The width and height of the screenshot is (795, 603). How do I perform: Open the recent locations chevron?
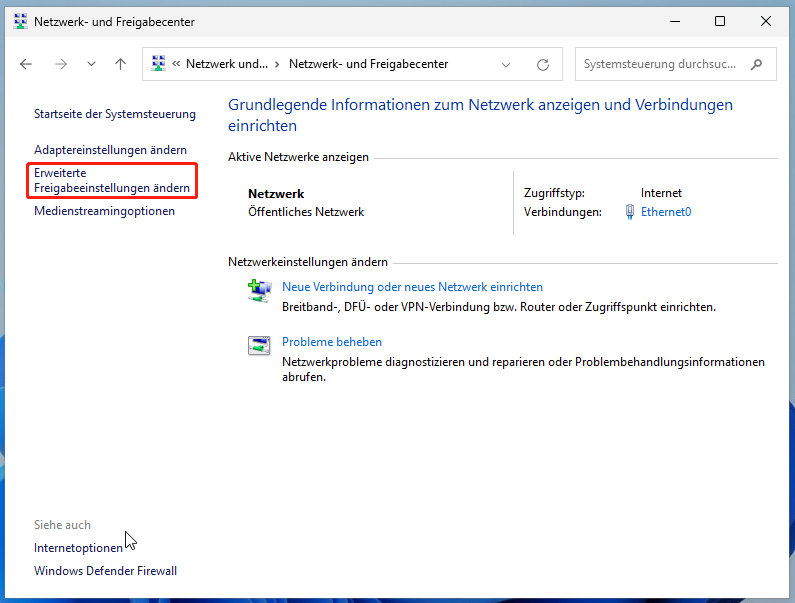point(91,64)
